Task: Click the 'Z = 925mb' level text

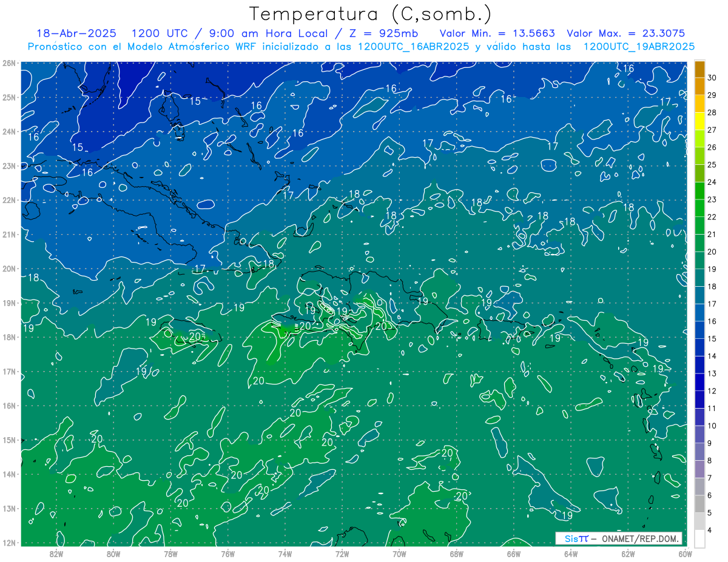Action: [380, 33]
